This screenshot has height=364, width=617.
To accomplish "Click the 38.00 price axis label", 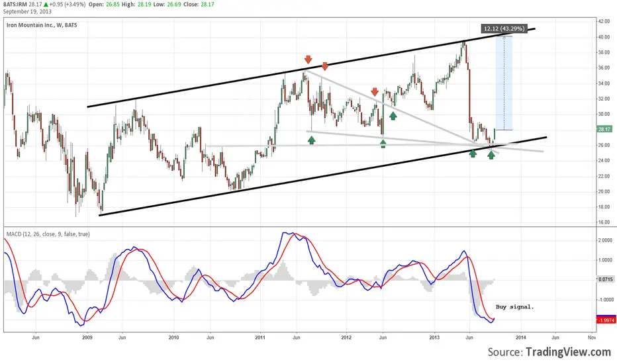I will [x=604, y=52].
